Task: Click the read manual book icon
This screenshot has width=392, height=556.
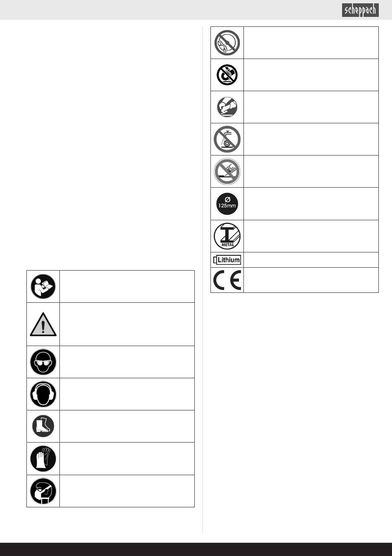Action: coord(43,286)
